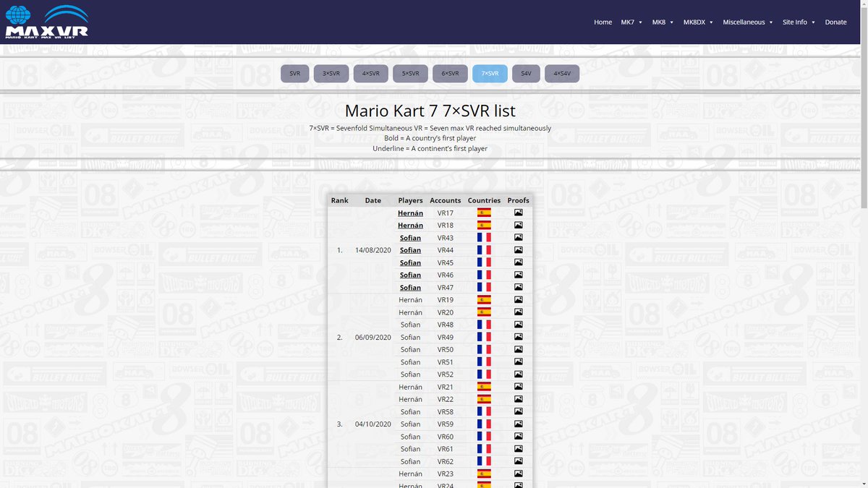Open the proof icon beside Hernán's VR23 record
The height and width of the screenshot is (488, 868).
tap(519, 474)
